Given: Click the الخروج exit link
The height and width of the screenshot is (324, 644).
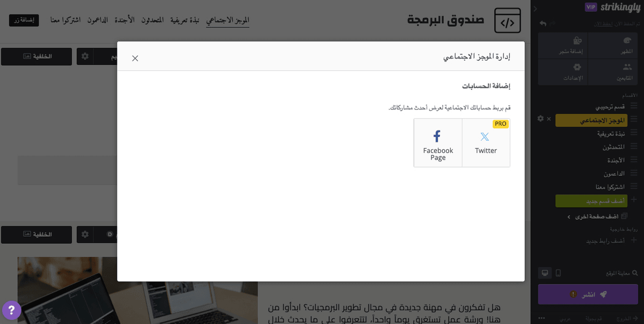Looking at the screenshot, I should pyautogui.click(x=627, y=318).
